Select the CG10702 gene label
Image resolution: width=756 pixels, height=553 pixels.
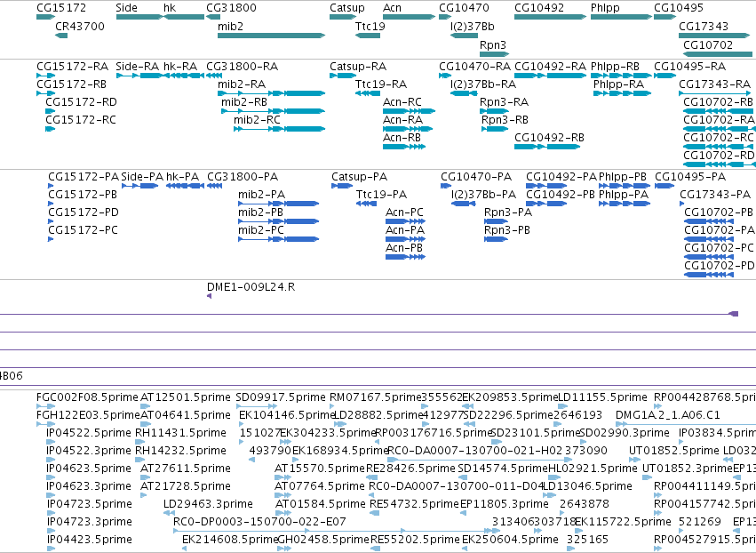[x=708, y=44]
